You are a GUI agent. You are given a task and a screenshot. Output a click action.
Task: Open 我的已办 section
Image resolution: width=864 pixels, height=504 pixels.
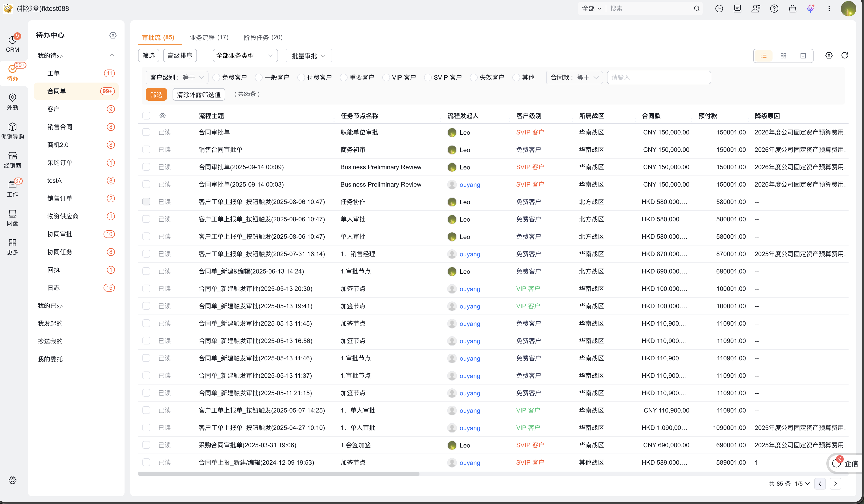tap(50, 306)
